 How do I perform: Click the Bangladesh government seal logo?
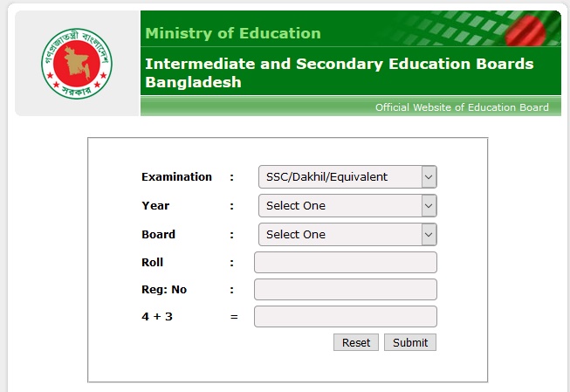click(77, 64)
